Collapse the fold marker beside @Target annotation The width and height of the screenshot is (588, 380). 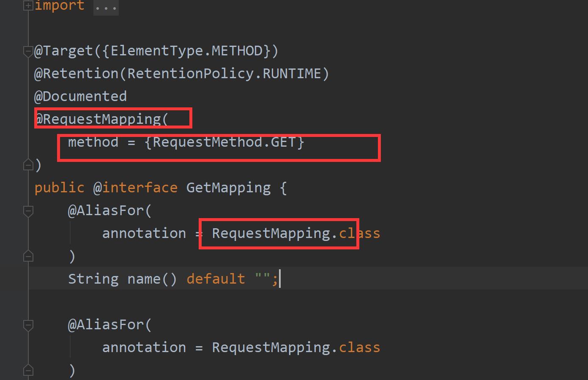coord(28,52)
